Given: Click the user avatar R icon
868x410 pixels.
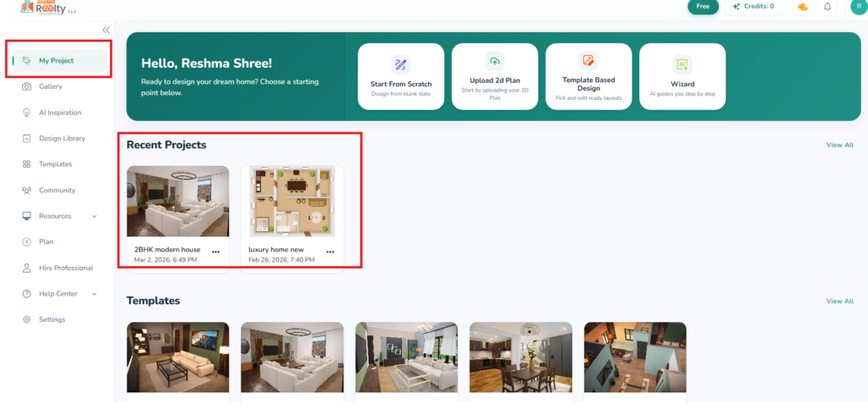Looking at the screenshot, I should coord(858,7).
